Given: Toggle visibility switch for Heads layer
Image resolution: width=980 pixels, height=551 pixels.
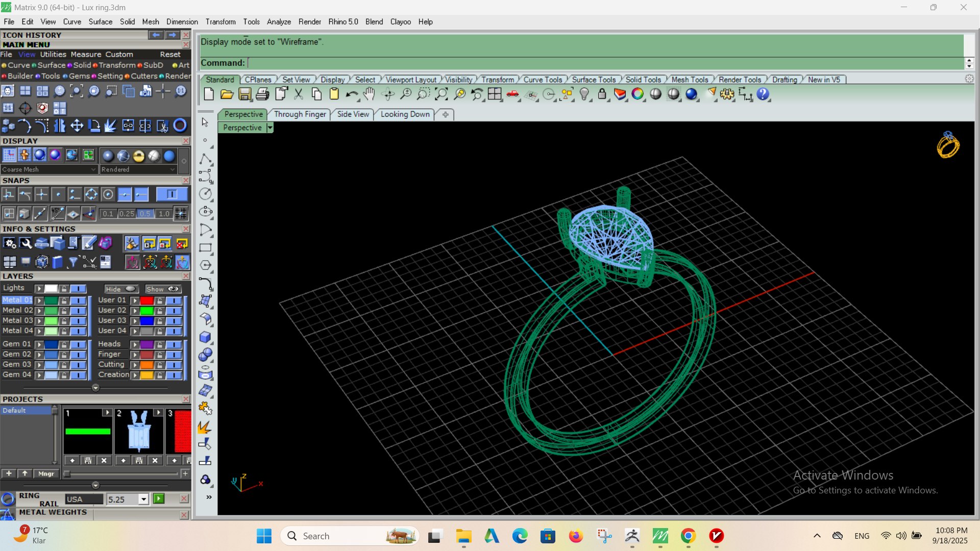Looking at the screenshot, I should point(174,344).
